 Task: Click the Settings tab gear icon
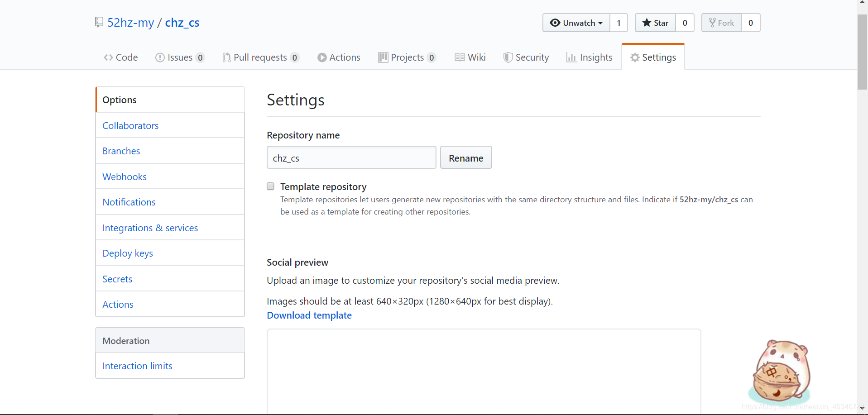click(635, 57)
